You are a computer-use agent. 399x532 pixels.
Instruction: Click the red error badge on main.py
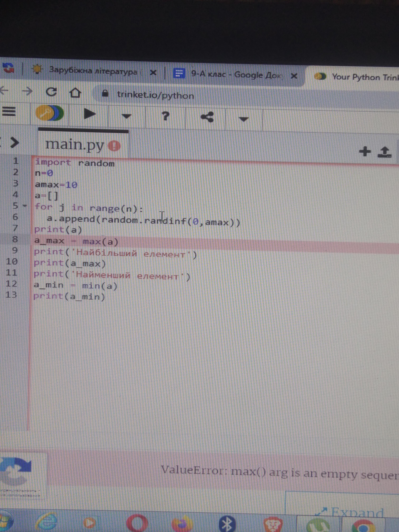114,146
